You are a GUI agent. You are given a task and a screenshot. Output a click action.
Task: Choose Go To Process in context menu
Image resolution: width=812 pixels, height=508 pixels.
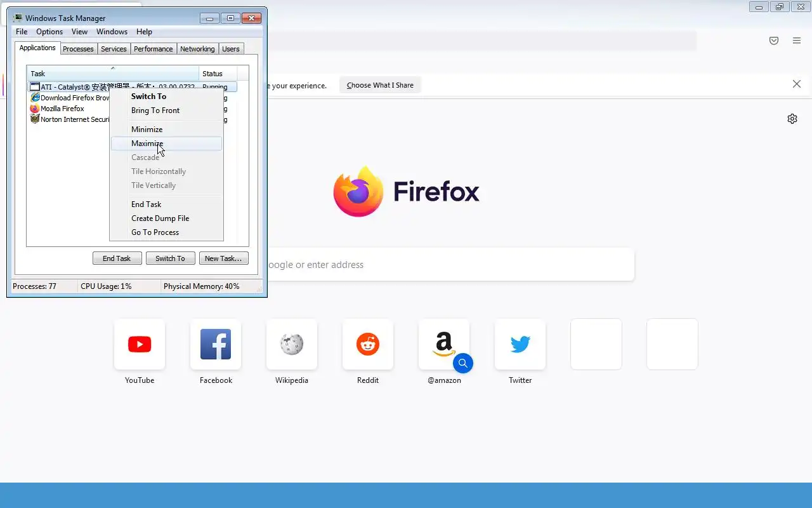pos(166,232)
